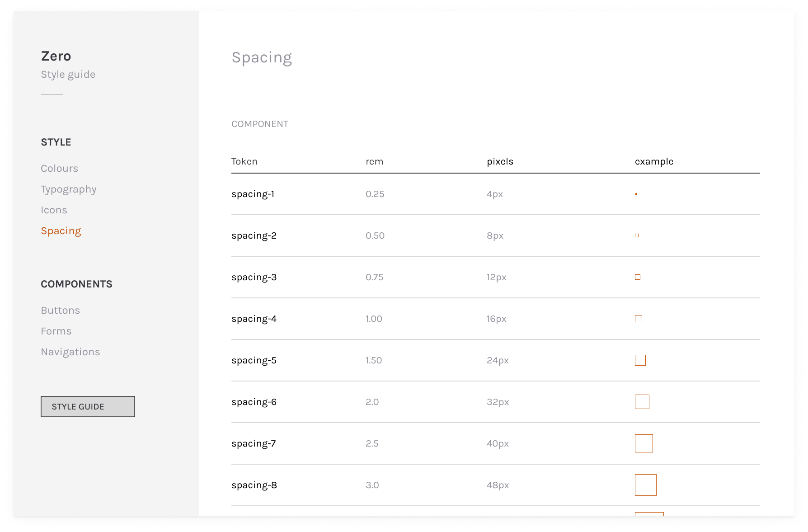This screenshot has height=532, width=808.
Task: Click the spacing-7 example square
Action: tap(644, 443)
